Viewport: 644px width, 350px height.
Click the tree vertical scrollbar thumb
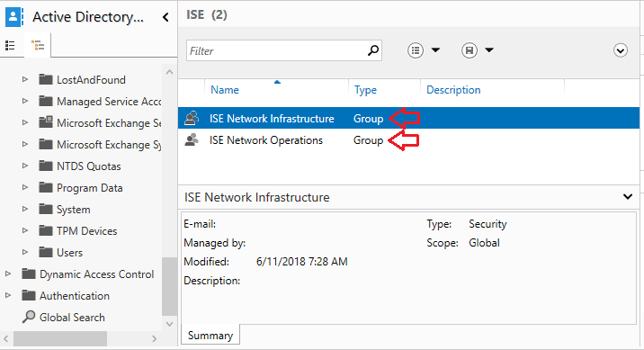pyautogui.click(x=169, y=286)
